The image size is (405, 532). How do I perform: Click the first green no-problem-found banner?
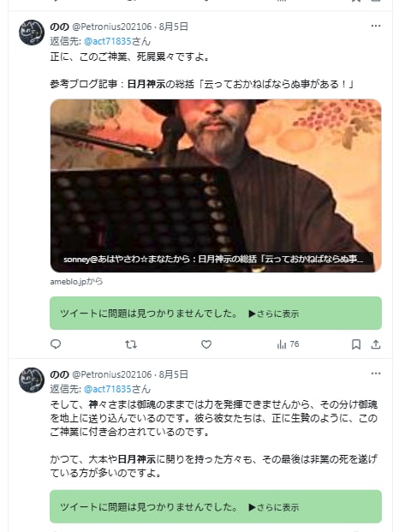coord(216,314)
